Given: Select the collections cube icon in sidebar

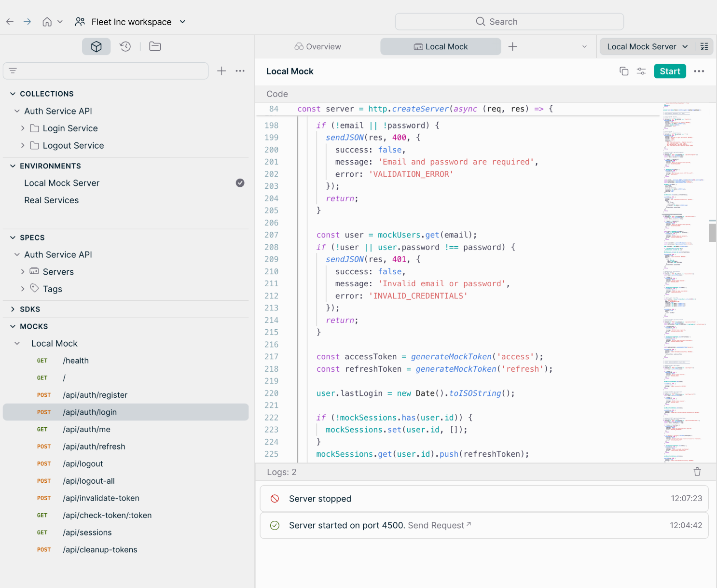Looking at the screenshot, I should (96, 46).
